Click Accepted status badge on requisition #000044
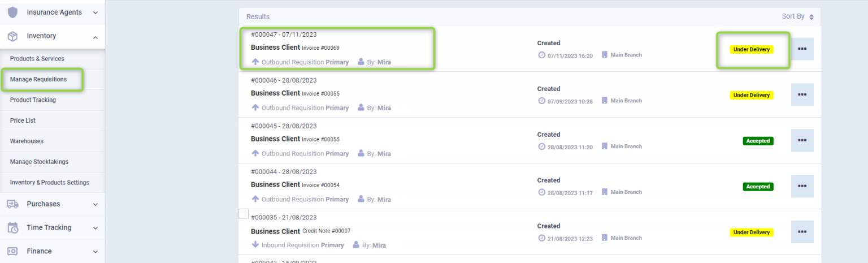 (x=758, y=187)
